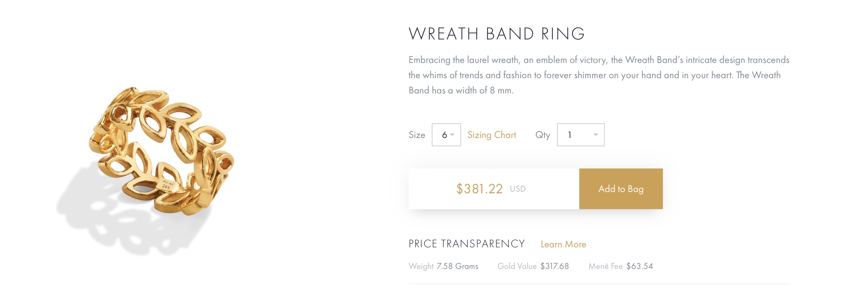Click the WREATH BAND RING title

click(x=496, y=34)
